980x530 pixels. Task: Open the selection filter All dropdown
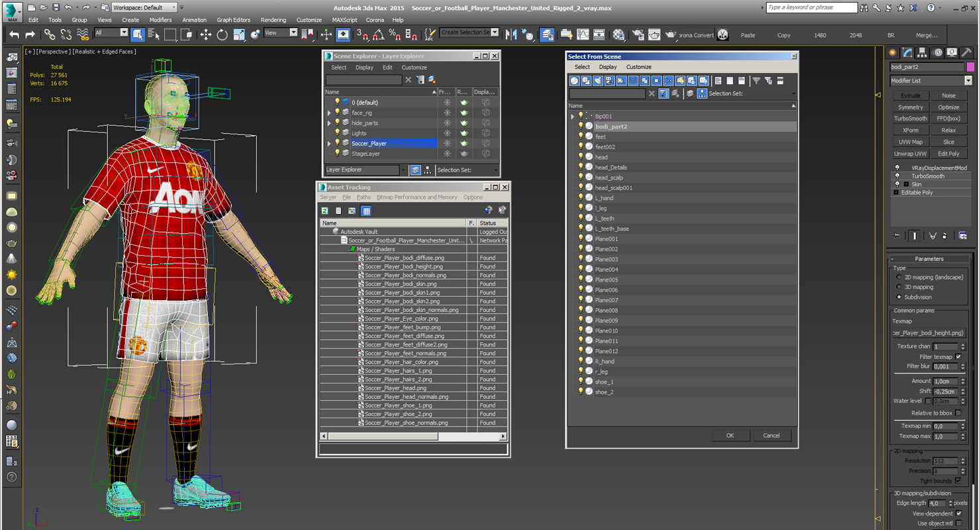[x=111, y=32]
